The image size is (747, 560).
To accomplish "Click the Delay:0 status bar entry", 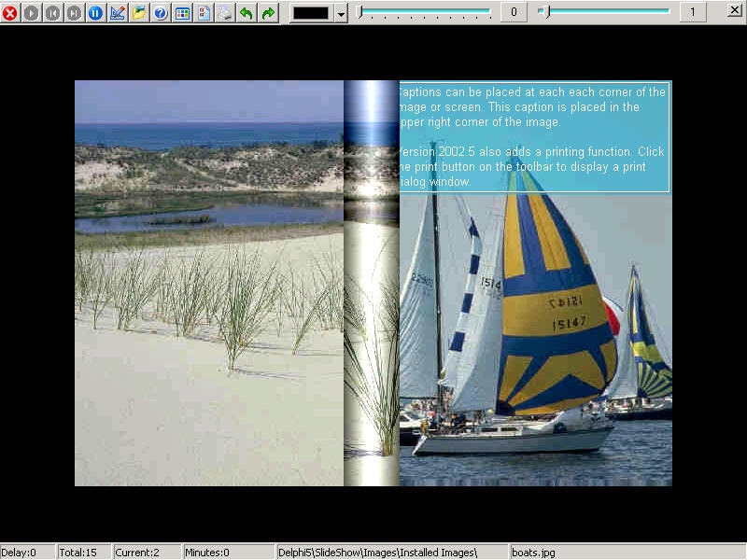I will (x=27, y=553).
